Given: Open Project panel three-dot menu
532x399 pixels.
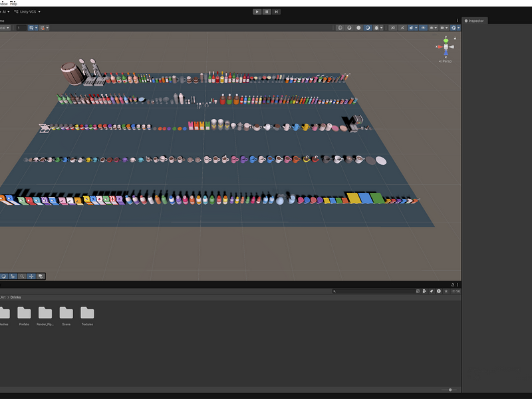Looking at the screenshot, I should [x=458, y=285].
